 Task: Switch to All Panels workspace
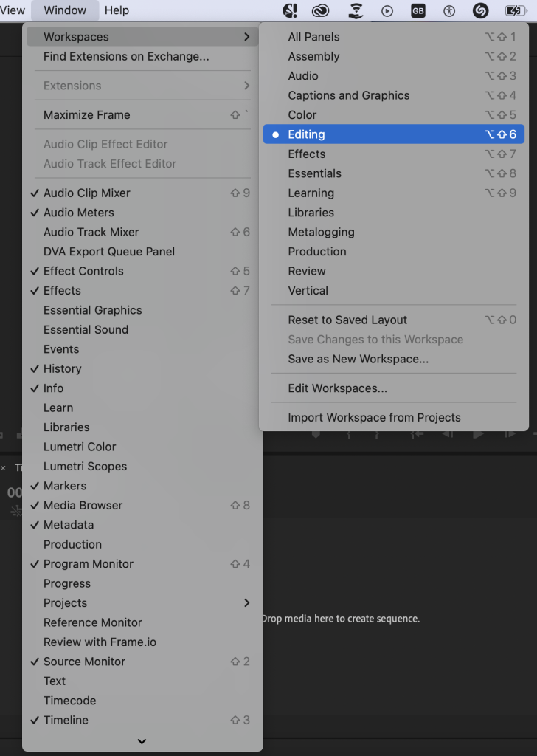pyautogui.click(x=393, y=37)
